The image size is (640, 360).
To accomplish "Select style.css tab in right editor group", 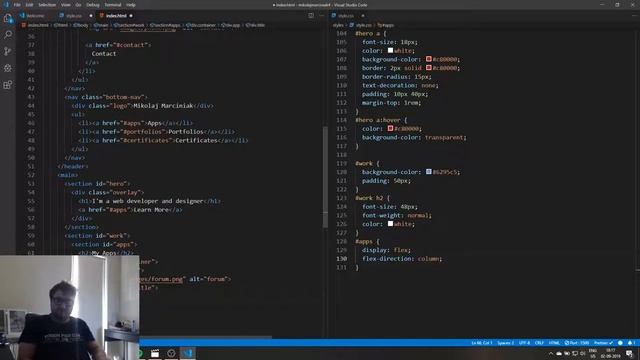I will click(x=346, y=16).
